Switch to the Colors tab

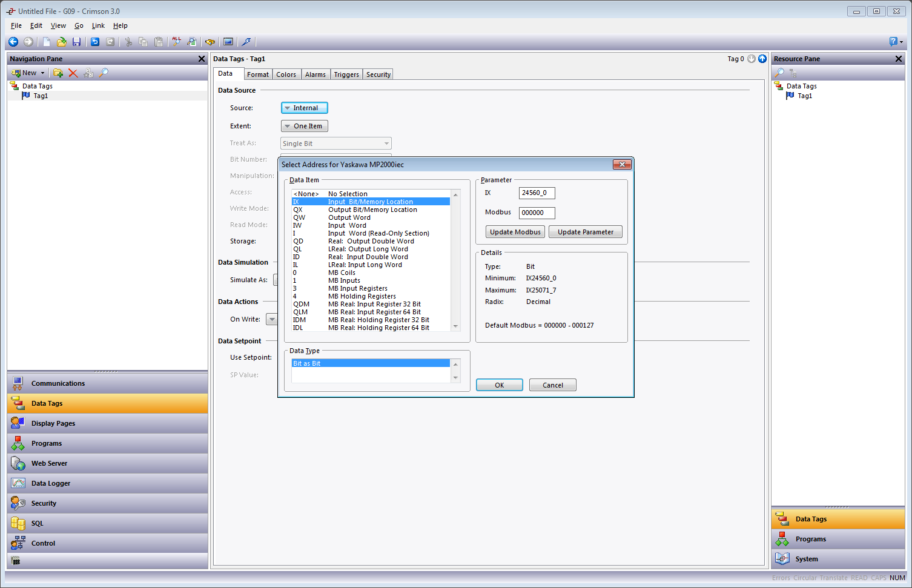click(286, 74)
